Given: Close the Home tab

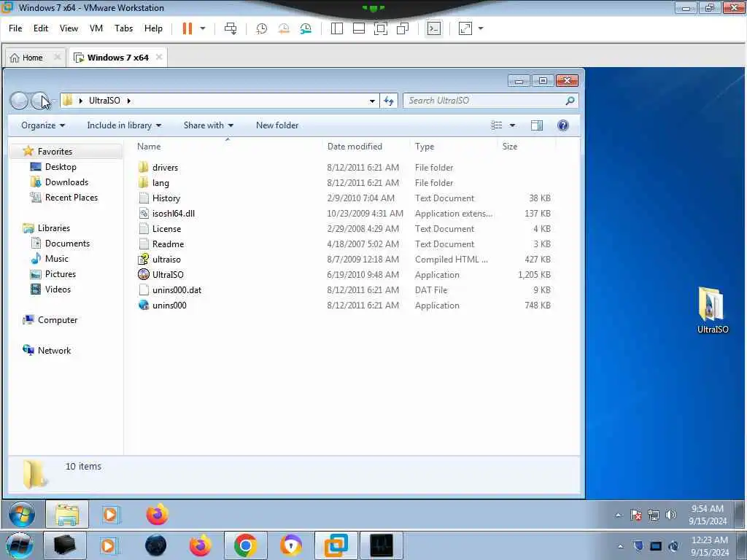Looking at the screenshot, I should tap(57, 57).
